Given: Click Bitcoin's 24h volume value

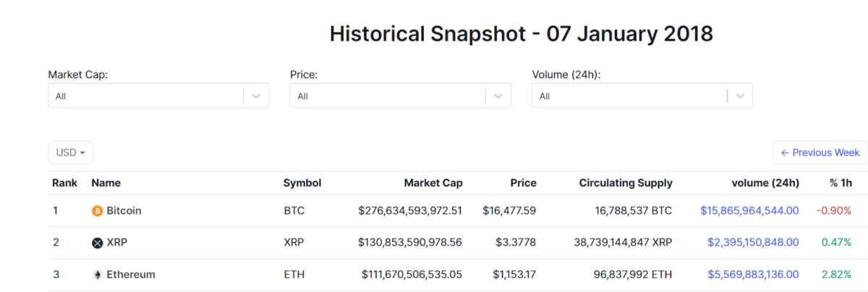Looking at the screenshot, I should click(x=749, y=211).
